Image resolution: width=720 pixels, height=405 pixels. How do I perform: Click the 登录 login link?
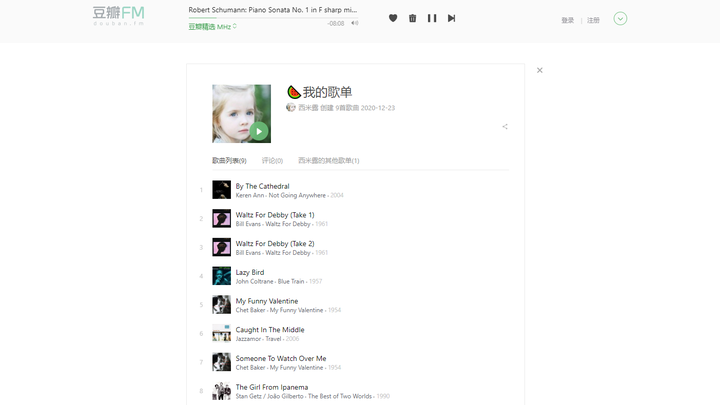(x=568, y=20)
